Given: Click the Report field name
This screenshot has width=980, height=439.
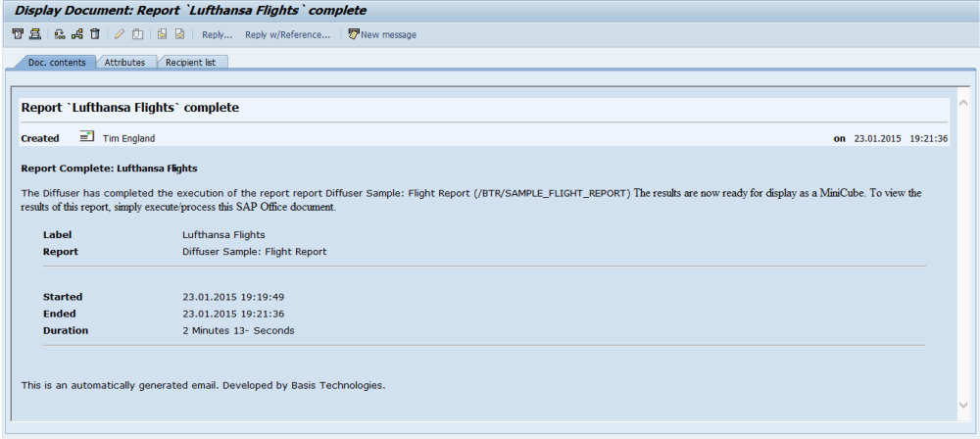Looking at the screenshot, I should [x=61, y=252].
